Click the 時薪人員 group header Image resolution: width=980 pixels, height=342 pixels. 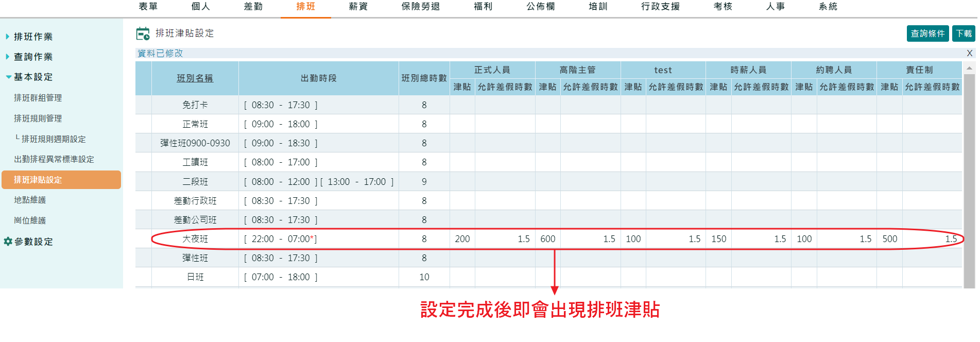(749, 70)
